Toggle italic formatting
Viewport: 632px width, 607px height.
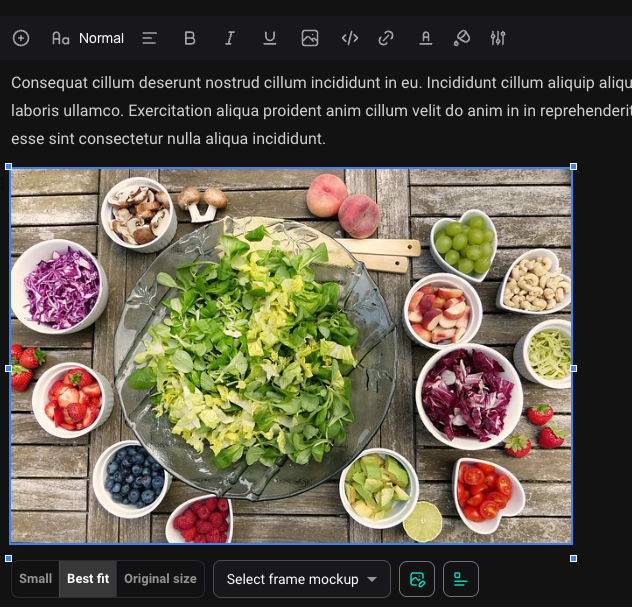click(x=230, y=38)
